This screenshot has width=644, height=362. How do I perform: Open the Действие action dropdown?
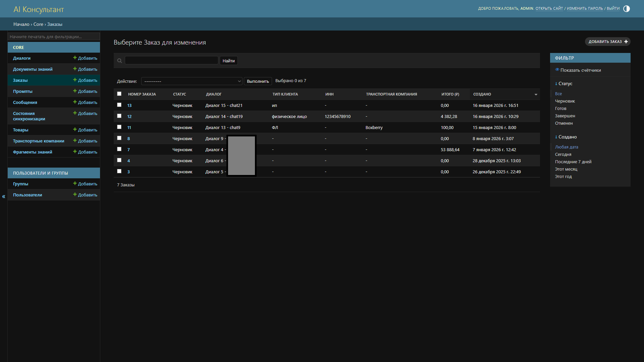click(x=192, y=81)
